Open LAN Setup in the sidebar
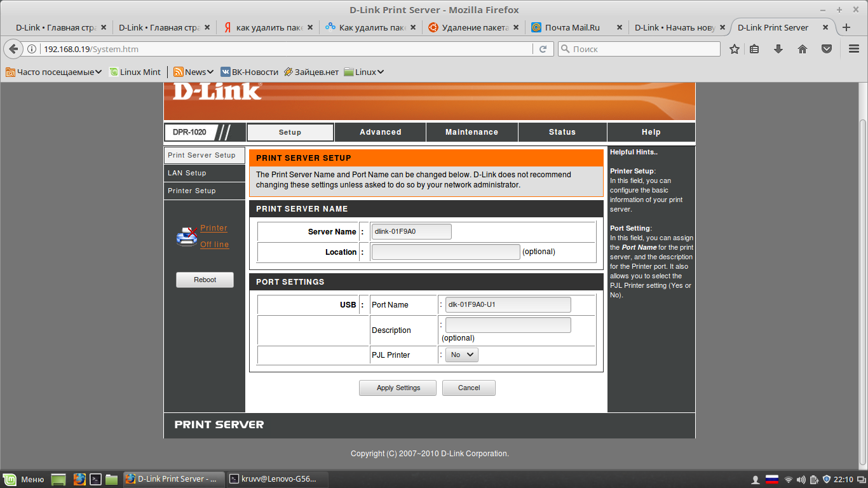 [204, 173]
